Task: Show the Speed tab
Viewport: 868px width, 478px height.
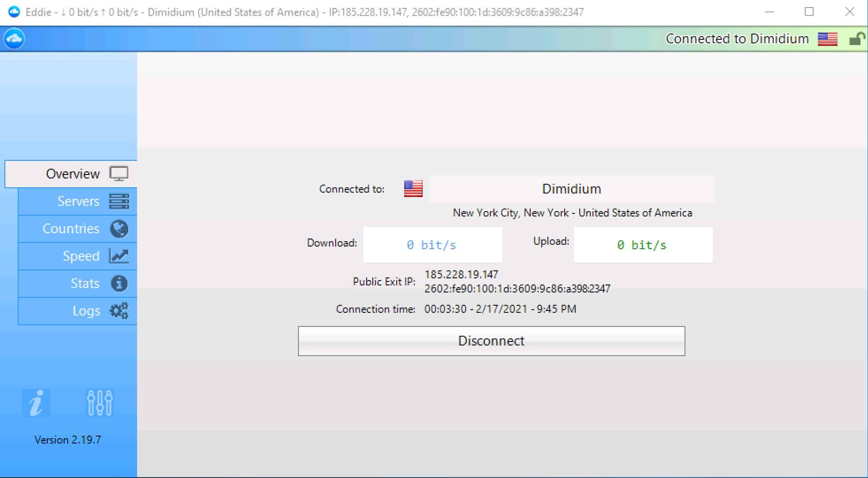Action: 77,256
